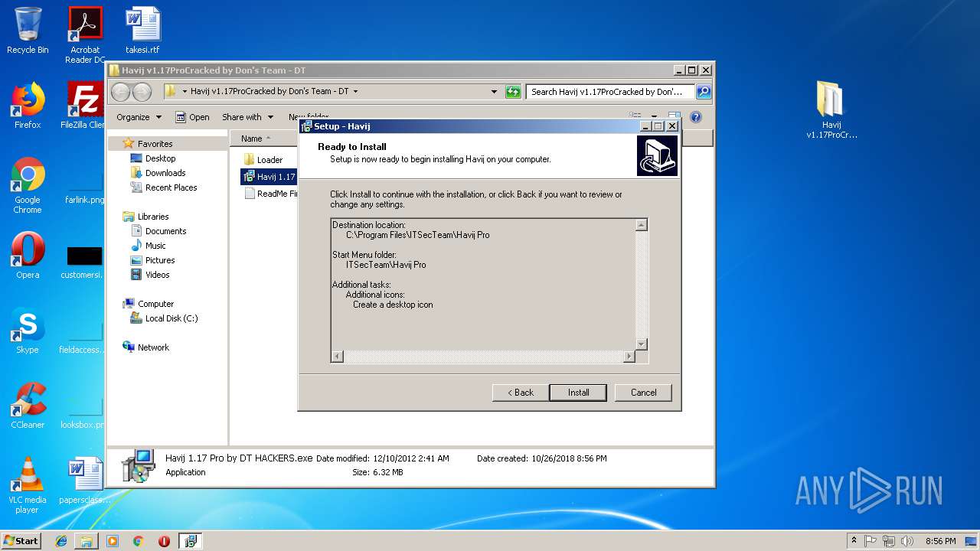980x551 pixels.
Task: Click the Search Havij folder field
Action: [610, 92]
